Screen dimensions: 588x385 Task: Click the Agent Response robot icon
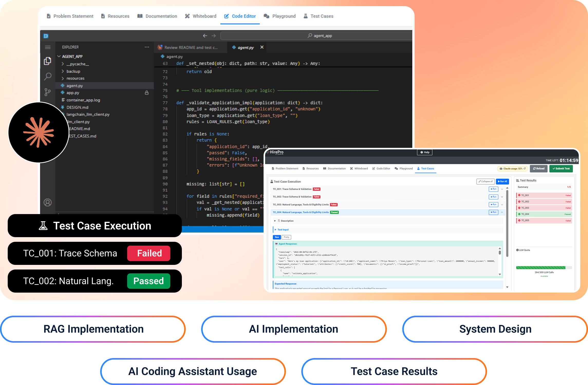point(276,244)
